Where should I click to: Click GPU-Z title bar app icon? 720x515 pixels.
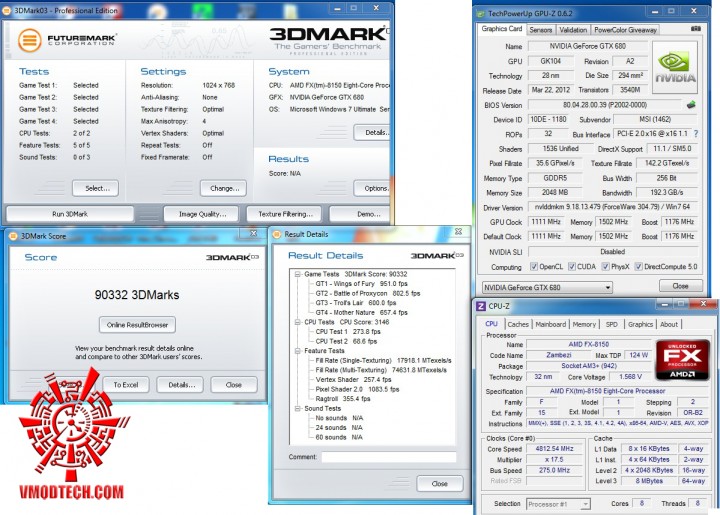click(481, 14)
